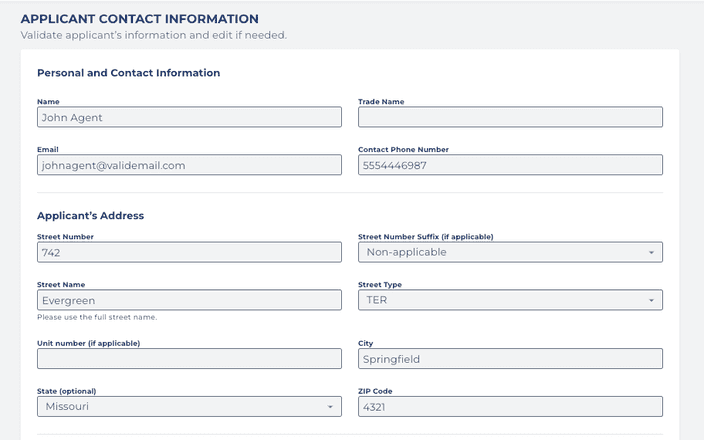The height and width of the screenshot is (440, 704).
Task: Click the 'Contact Phone Number' label
Action: pos(403,150)
